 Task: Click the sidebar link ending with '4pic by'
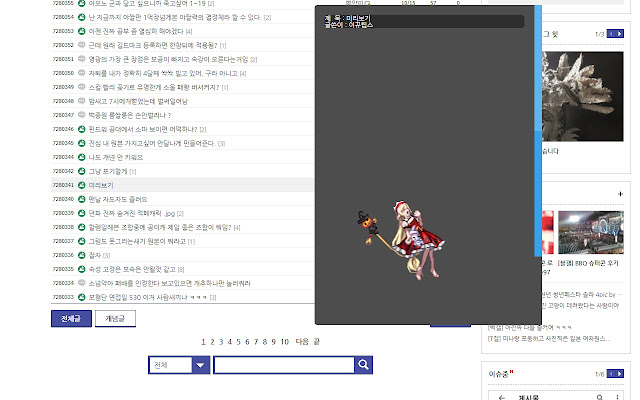point(582,294)
